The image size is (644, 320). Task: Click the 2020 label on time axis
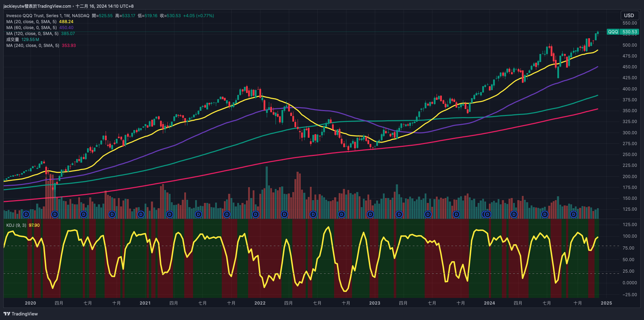[31, 303]
